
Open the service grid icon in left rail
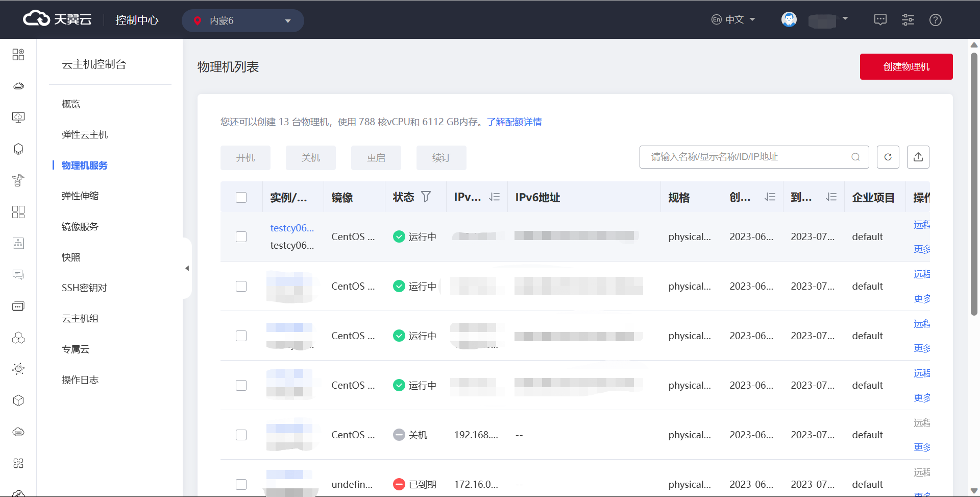tap(18, 55)
